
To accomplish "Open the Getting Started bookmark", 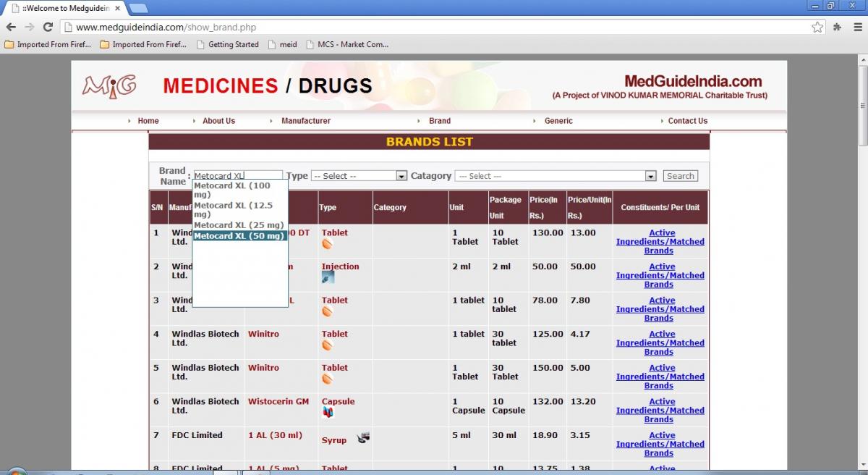I will tap(227, 44).
